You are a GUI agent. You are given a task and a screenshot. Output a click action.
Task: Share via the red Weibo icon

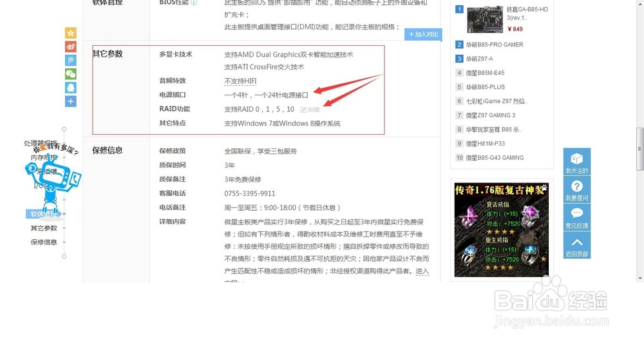pyautogui.click(x=71, y=46)
